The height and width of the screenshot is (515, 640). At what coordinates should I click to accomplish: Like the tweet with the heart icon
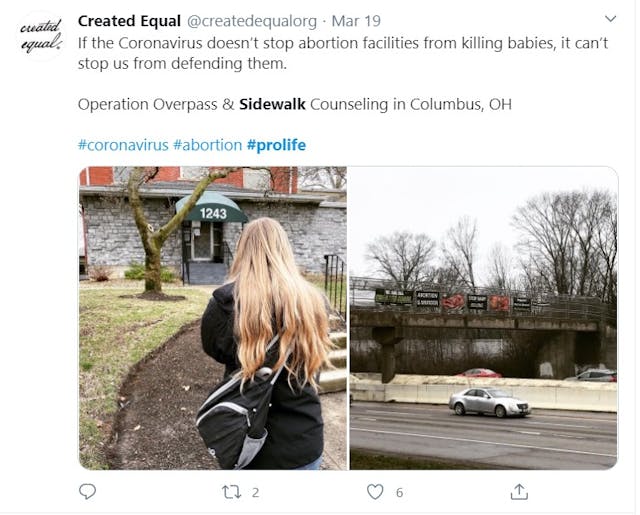(375, 491)
